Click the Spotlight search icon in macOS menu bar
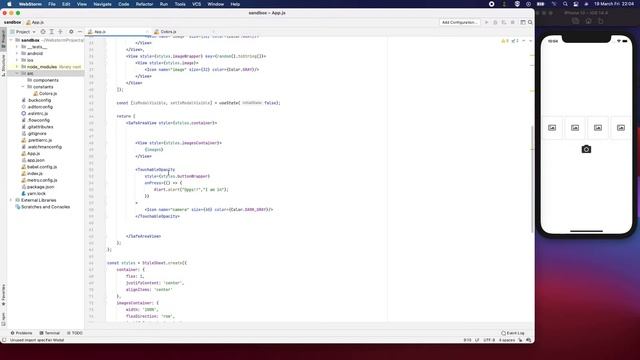640x360 pixels. click(x=565, y=4)
